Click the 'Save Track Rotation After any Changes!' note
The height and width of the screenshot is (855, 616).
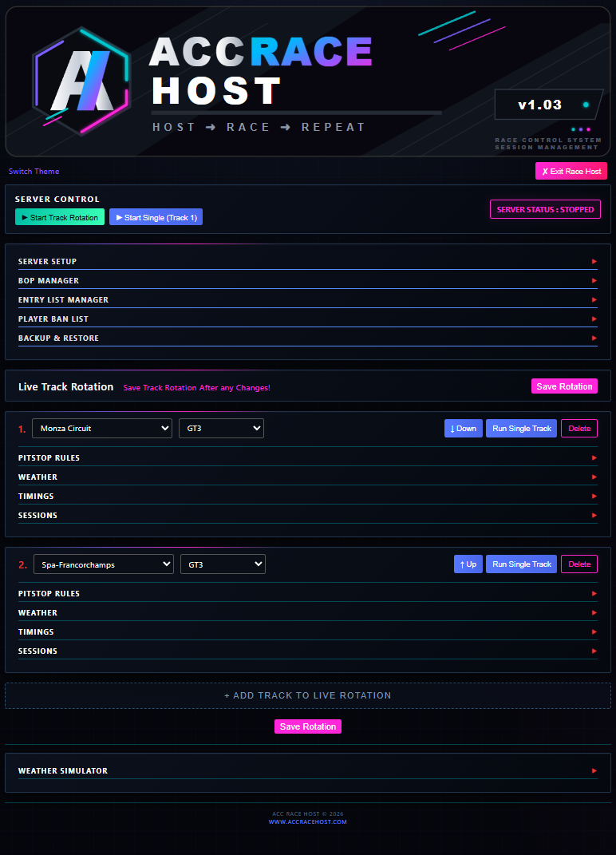197,388
